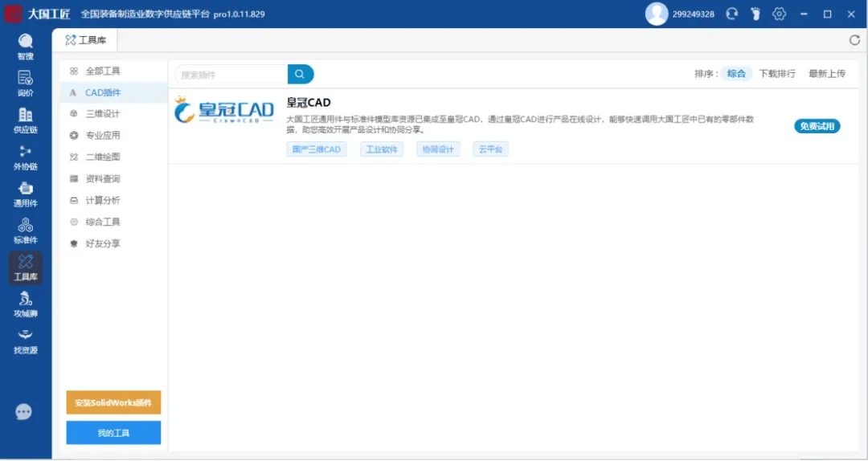Sort plugins by 下载排行

tap(777, 74)
